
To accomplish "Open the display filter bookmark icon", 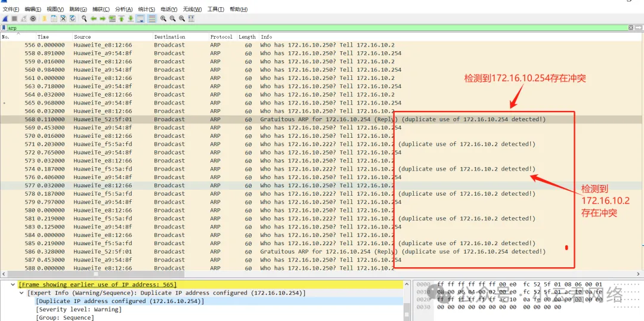I will coord(4,28).
